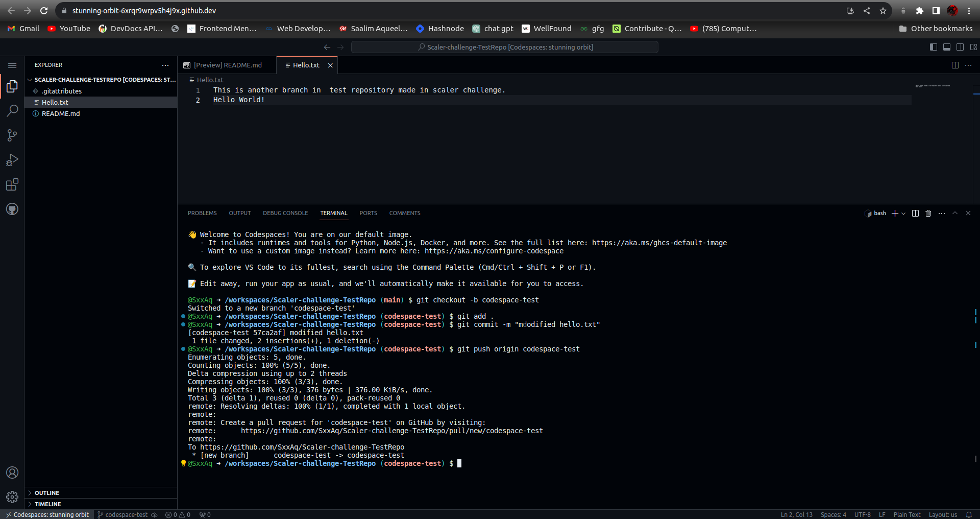980x519 pixels.
Task: Open the Accounts icon in the activity bar
Action: coord(12,473)
